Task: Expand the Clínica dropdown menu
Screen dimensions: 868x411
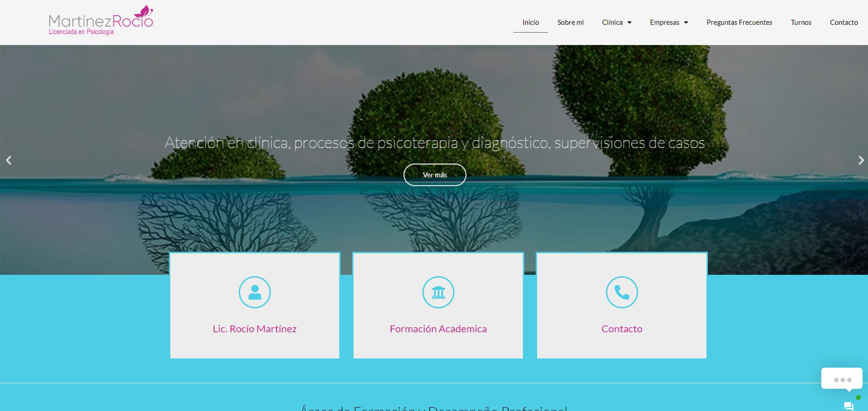Action: 616,22
